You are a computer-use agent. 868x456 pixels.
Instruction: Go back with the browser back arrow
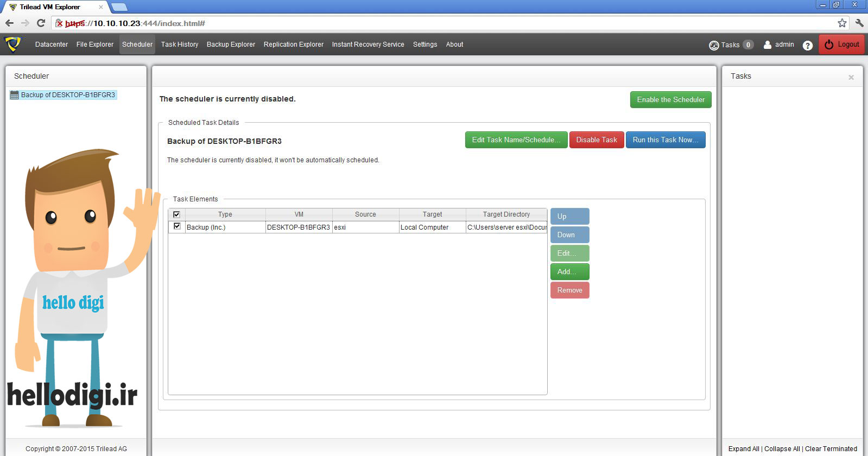coord(9,23)
